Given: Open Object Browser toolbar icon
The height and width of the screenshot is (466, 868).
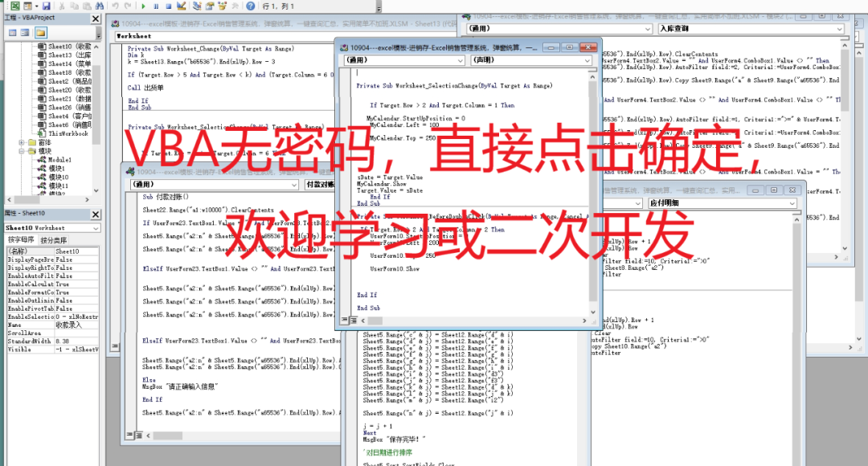Looking at the screenshot, I should tap(223, 6).
